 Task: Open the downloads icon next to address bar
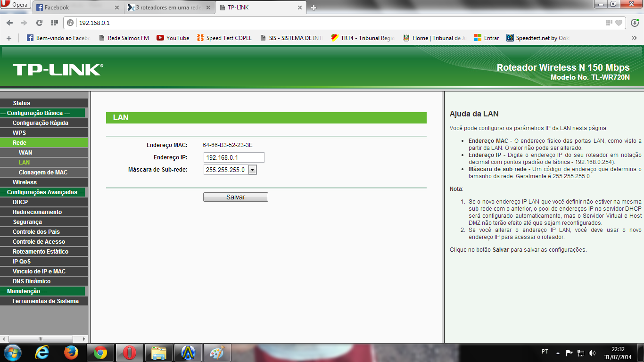[635, 23]
